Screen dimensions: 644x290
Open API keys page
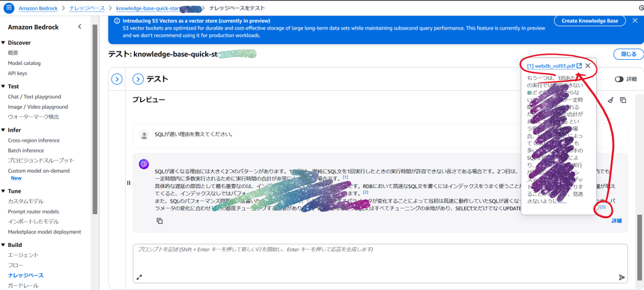pyautogui.click(x=18, y=73)
